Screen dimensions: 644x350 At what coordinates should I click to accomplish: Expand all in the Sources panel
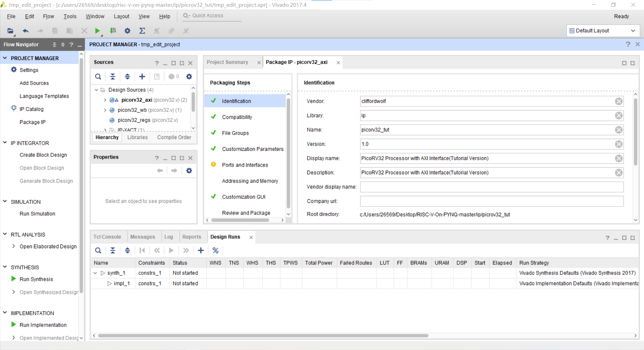[x=127, y=77]
